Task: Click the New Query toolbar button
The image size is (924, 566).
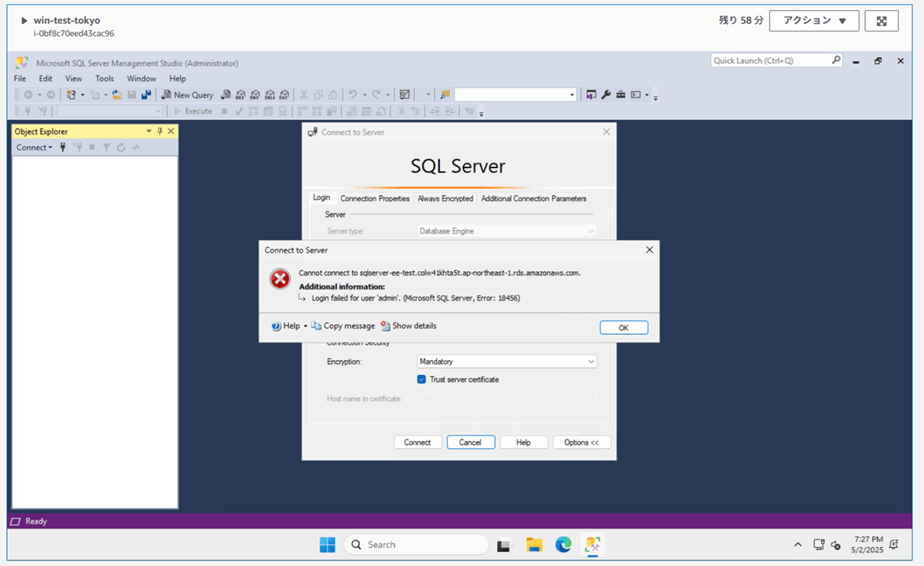Action: pyautogui.click(x=187, y=95)
